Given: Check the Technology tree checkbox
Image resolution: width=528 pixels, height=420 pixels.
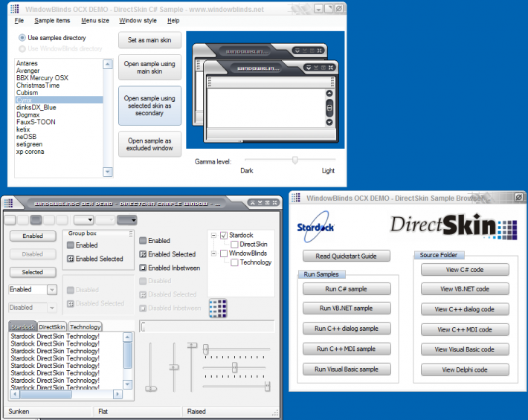Looking at the screenshot, I should [235, 262].
